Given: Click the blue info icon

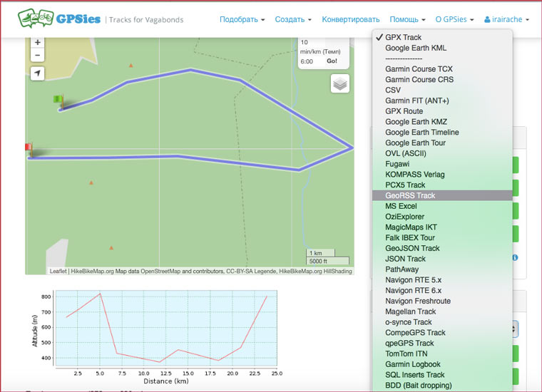Looking at the screenshot, I should (x=515, y=257).
